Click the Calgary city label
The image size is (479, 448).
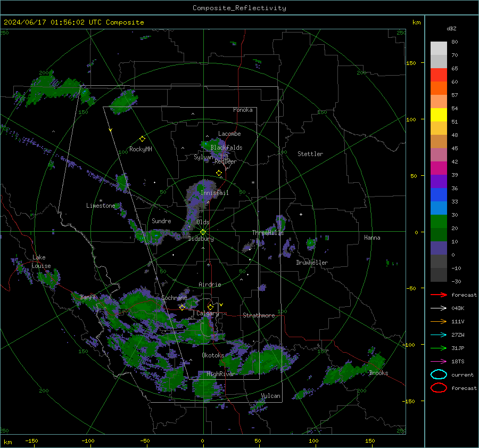tap(208, 313)
